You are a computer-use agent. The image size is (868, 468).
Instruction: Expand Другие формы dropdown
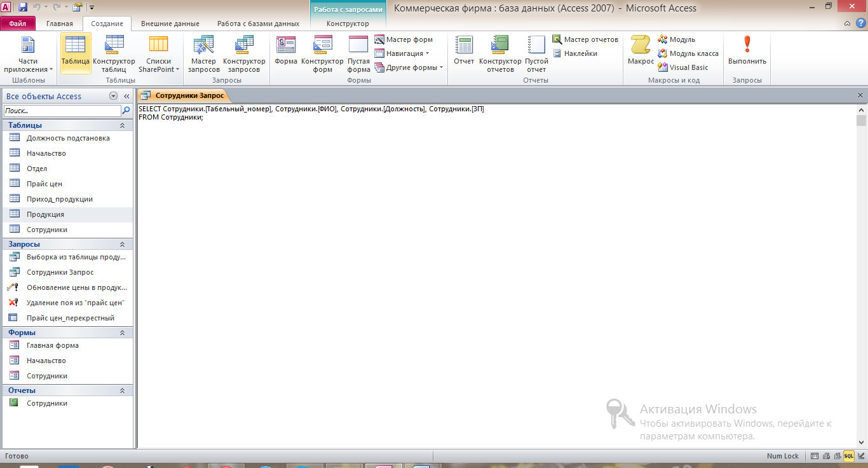(409, 67)
